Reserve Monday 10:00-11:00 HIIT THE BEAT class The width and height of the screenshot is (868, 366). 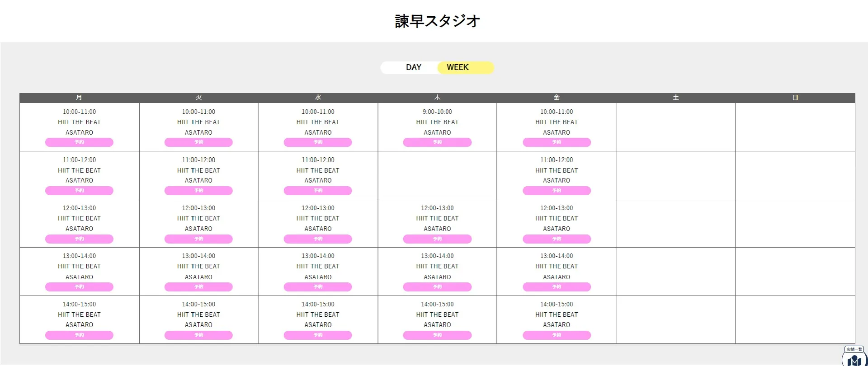pyautogui.click(x=79, y=142)
